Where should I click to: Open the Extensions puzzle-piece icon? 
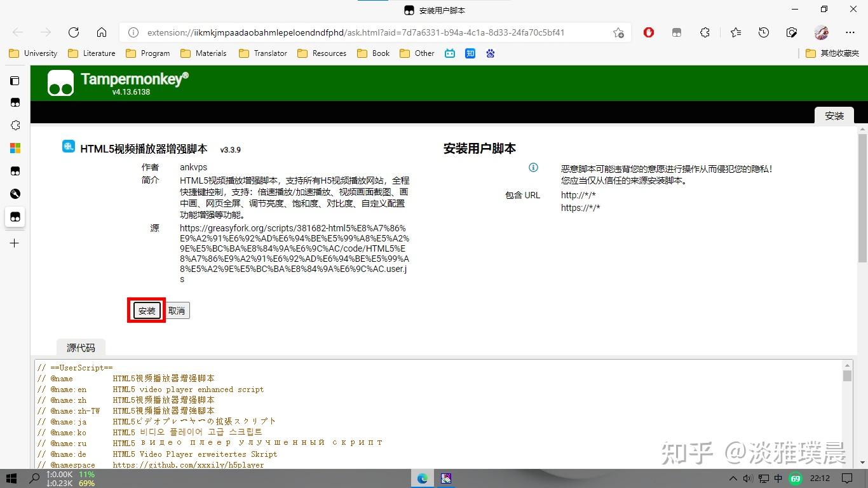click(705, 32)
